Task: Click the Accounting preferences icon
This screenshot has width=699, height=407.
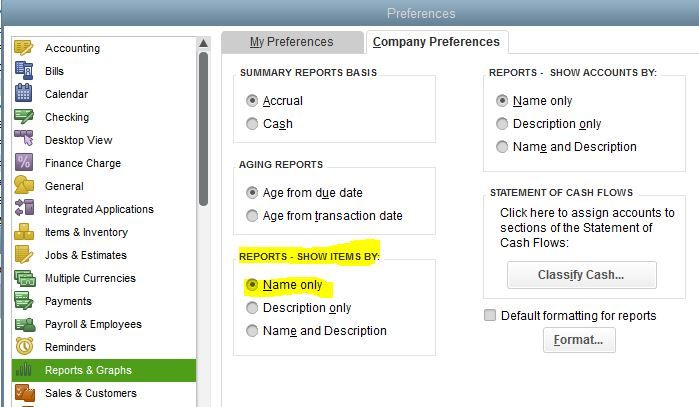Action: (24, 48)
